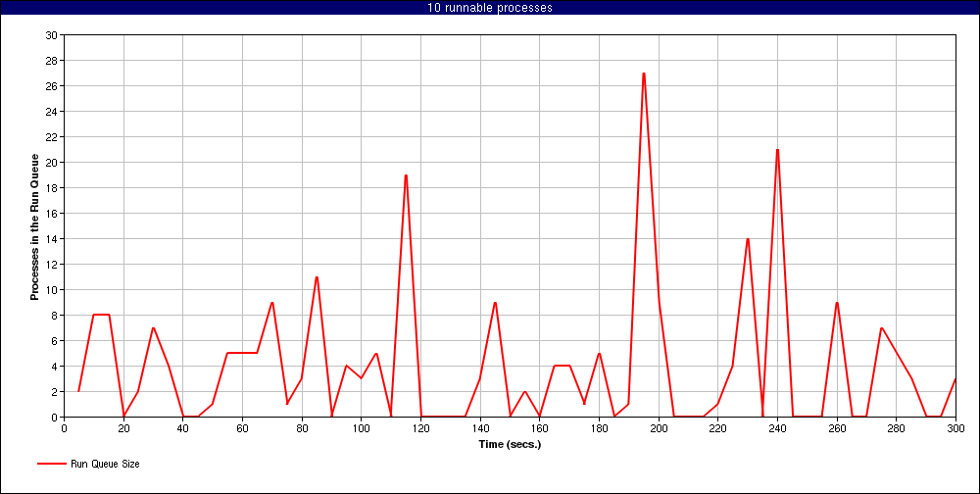The height and width of the screenshot is (494, 980).
Task: Click the data peak of 19 at 115 seconds
Action: tap(406, 175)
